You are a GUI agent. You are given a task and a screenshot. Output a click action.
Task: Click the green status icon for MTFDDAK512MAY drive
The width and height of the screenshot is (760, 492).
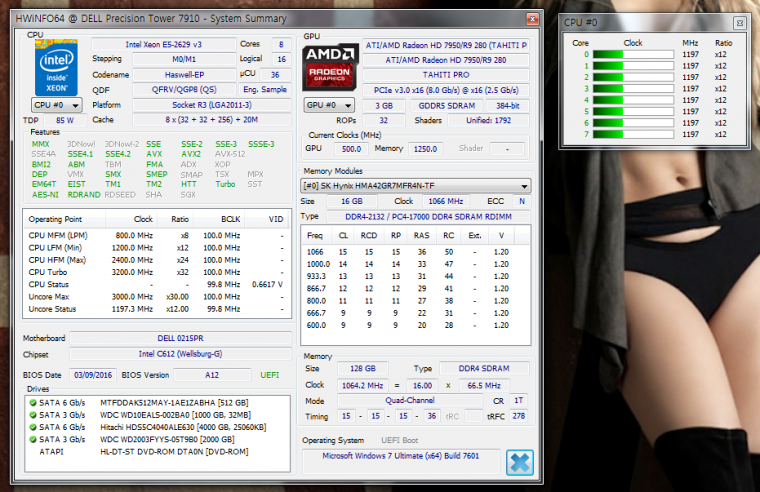coord(33,403)
